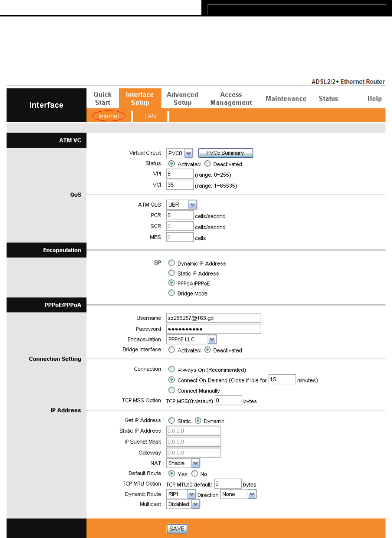Open the Multicast Disabled dropdown

(x=183, y=504)
